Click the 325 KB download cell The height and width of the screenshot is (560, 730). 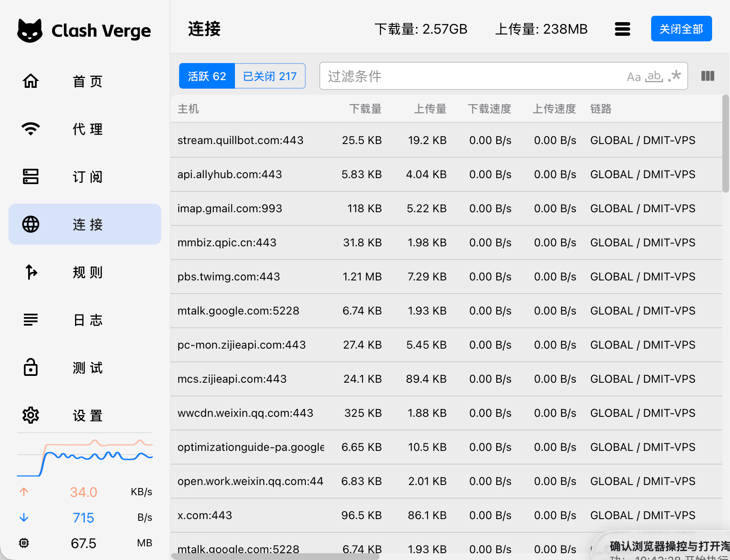[x=363, y=413]
